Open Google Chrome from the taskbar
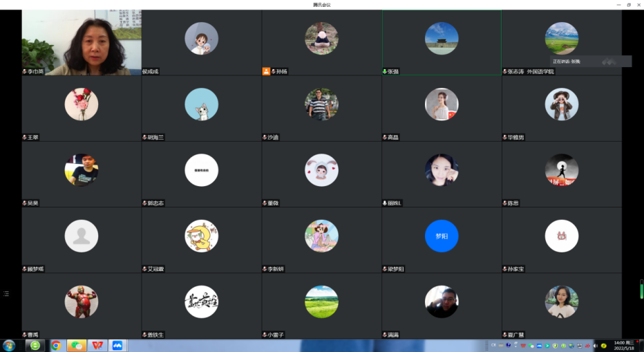 pyautogui.click(x=56, y=345)
